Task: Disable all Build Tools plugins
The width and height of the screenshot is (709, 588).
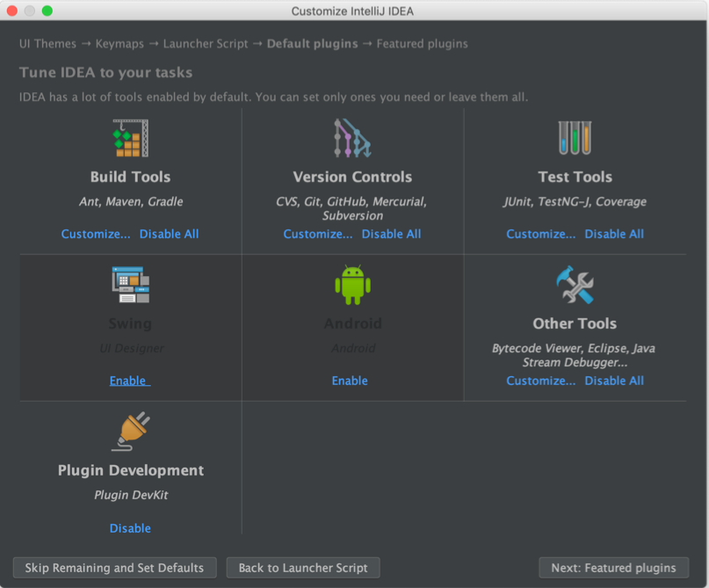Action: point(169,234)
